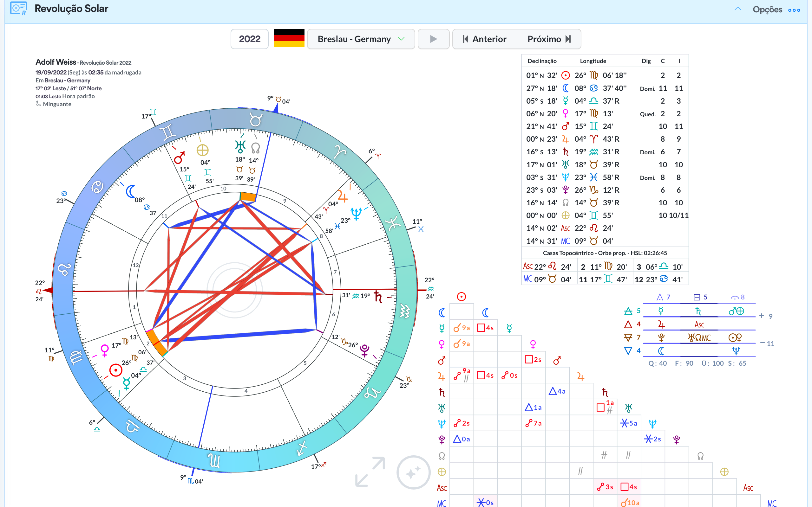
Task: Click the Revolução Solar header icon
Action: (18, 8)
